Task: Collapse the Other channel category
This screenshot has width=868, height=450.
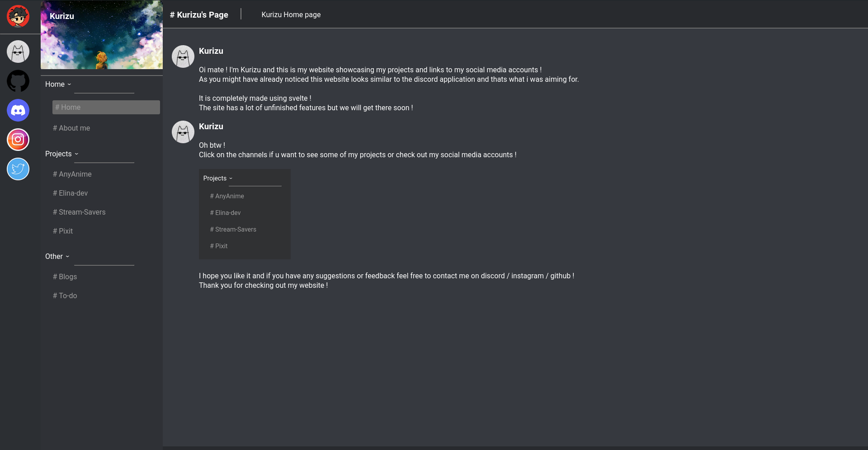Action: coord(57,256)
